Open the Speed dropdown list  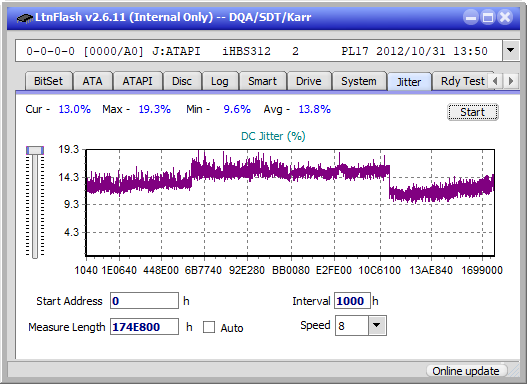click(x=377, y=325)
